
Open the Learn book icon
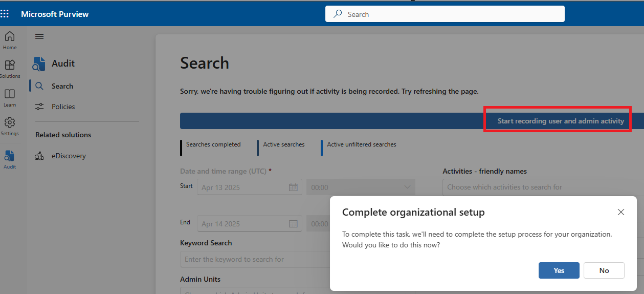click(x=10, y=97)
